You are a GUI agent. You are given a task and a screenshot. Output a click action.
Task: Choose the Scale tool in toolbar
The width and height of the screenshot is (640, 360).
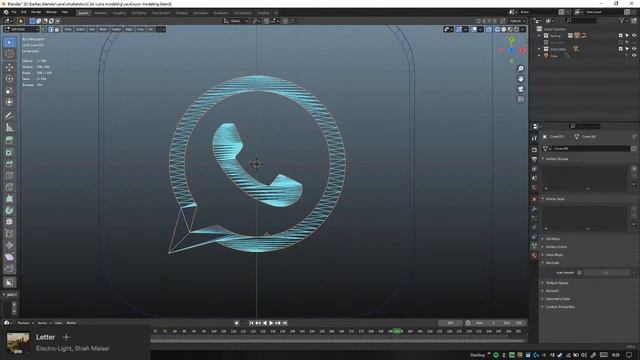(x=9, y=91)
